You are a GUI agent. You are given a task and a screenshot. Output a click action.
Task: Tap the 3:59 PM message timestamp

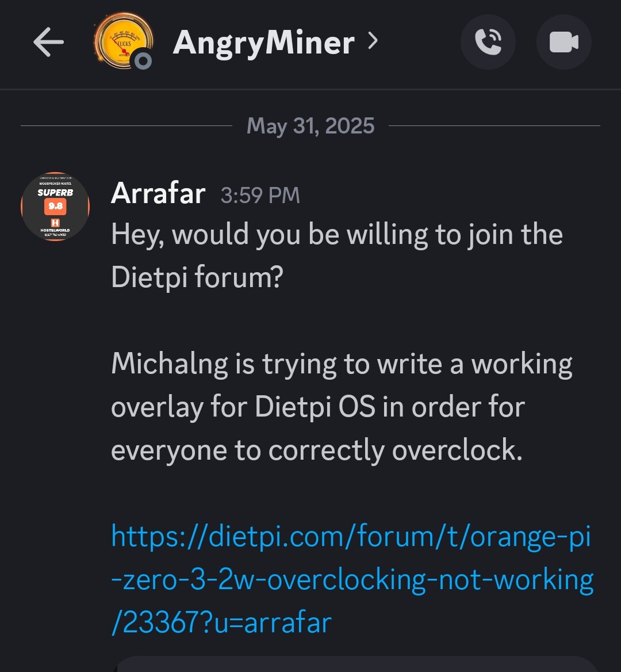[260, 196]
